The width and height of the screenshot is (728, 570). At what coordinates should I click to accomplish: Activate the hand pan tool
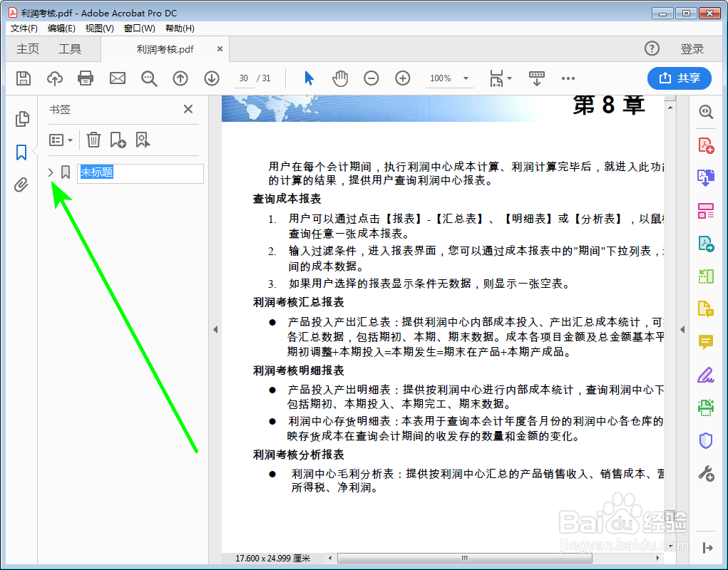(x=340, y=78)
